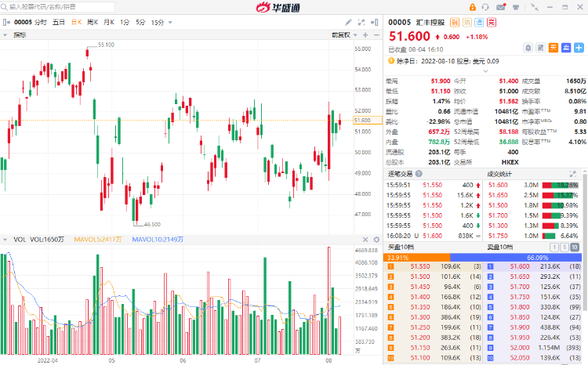Screen dimensions: 588x365
Task: Select 周K weekly candlestick tab
Action: (x=93, y=23)
